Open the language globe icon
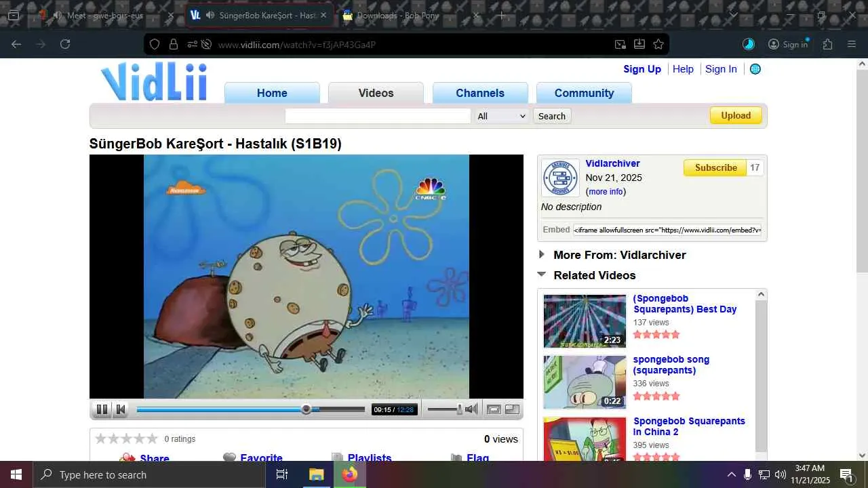Screen dimensions: 868x488 pyautogui.click(x=755, y=69)
